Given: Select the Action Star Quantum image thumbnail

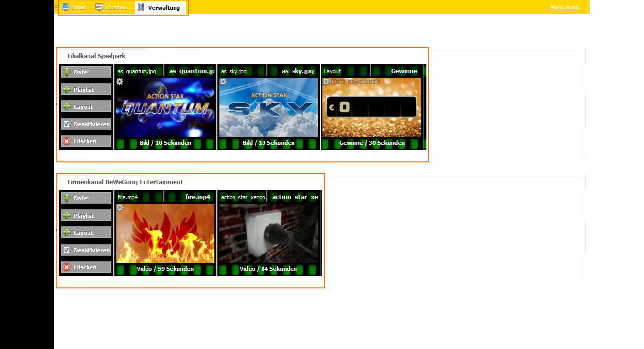Looking at the screenshot, I should (x=165, y=107).
